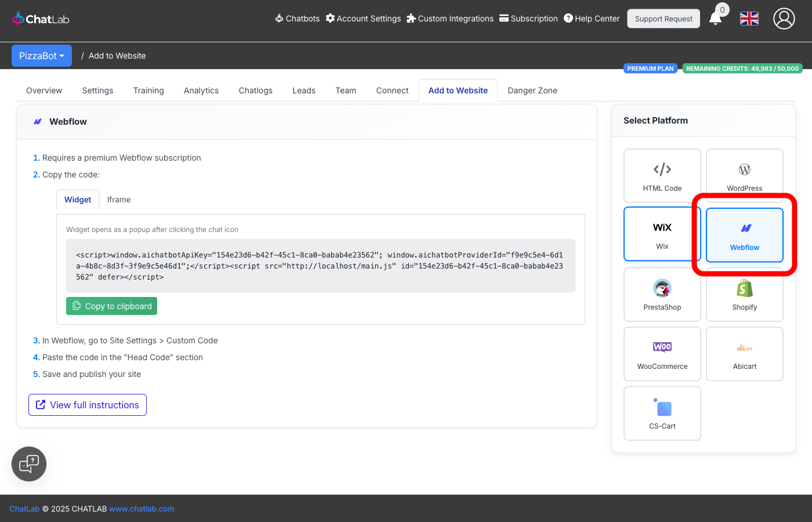Expand the PizzaBot chatbot dropdown
Screen dimensions: 812x522
[42, 56]
